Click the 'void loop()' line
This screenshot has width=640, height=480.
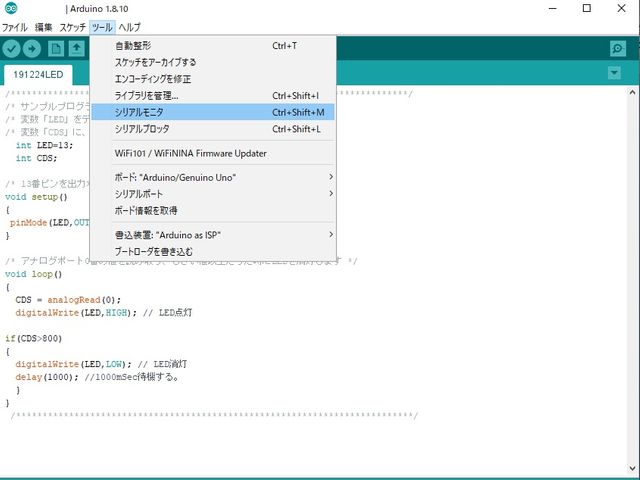(33, 274)
